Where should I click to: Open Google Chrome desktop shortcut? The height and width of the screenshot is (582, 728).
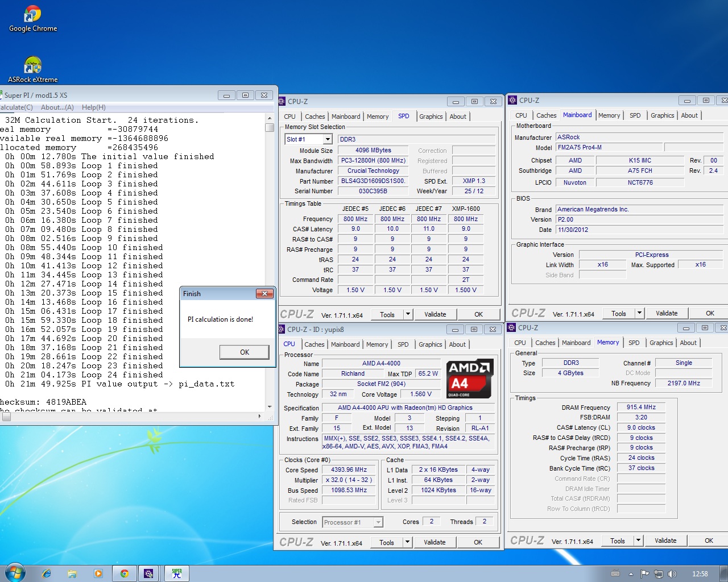(32, 18)
